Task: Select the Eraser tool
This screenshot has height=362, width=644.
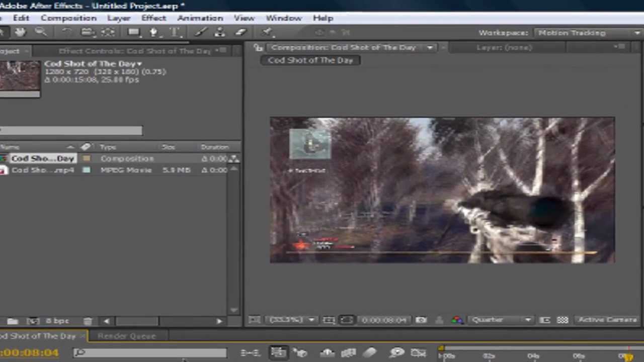Action: pos(240,32)
